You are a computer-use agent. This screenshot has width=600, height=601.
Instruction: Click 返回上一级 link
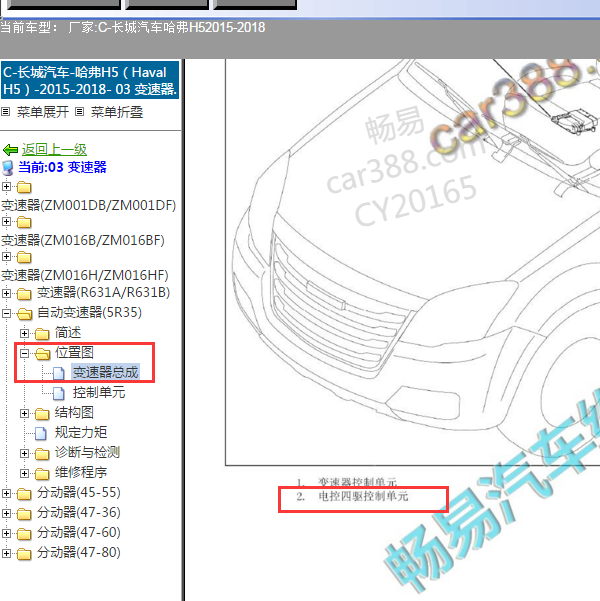(54, 149)
